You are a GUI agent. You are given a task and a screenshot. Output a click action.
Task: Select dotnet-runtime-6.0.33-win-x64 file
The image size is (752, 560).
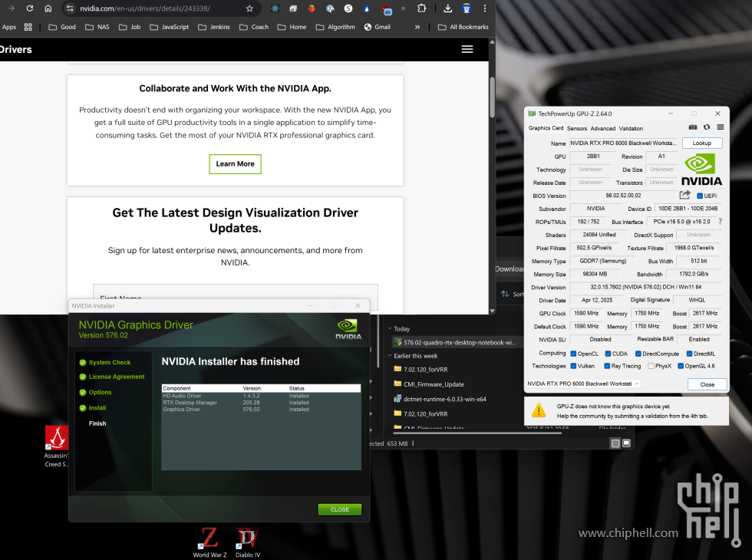(440, 399)
